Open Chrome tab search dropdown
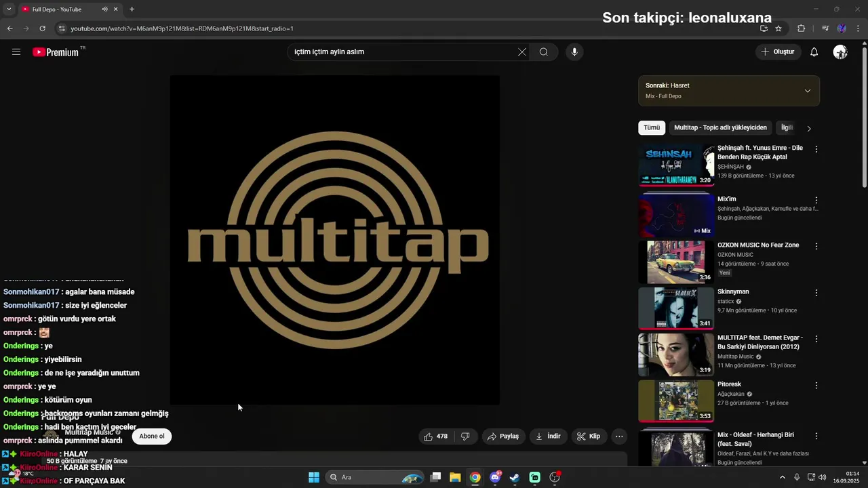Screen dimensions: 868x488 [x=9, y=9]
